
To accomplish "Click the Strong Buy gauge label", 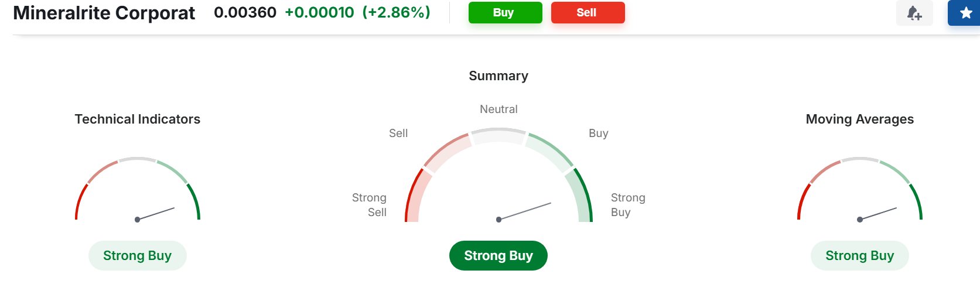I will click(x=628, y=205).
